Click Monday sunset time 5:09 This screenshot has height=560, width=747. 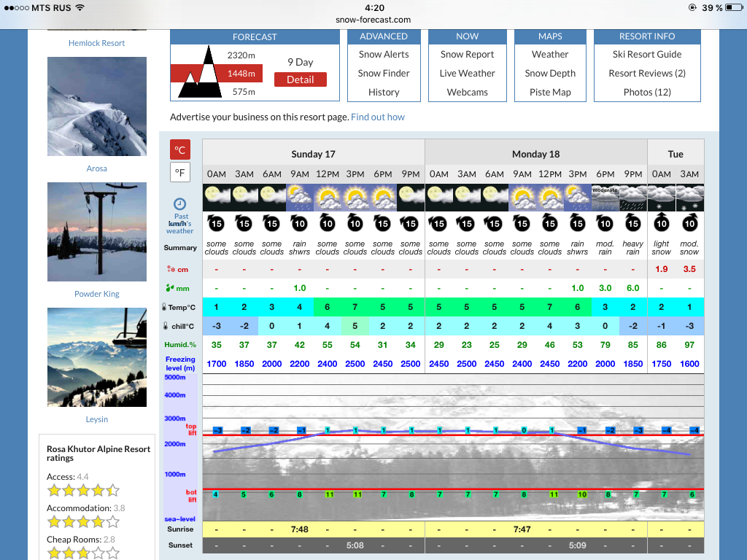click(x=578, y=545)
